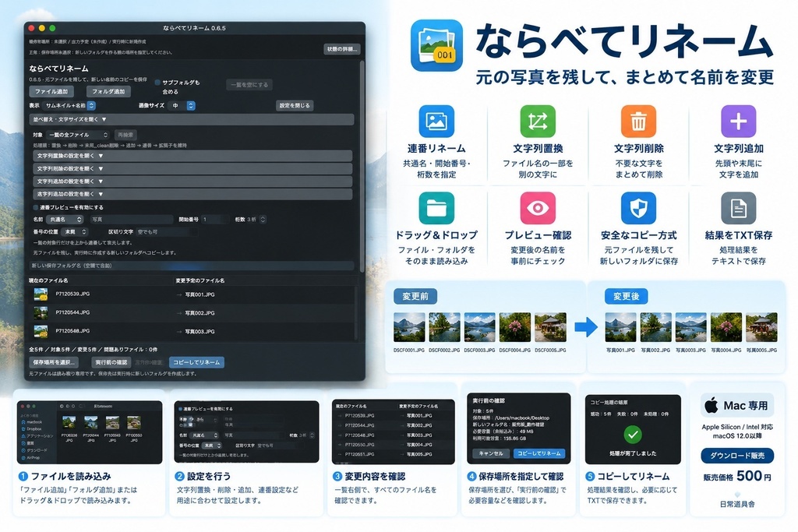Click the 変更後 label tag
Screen dimensions: 798x532
tap(626, 297)
